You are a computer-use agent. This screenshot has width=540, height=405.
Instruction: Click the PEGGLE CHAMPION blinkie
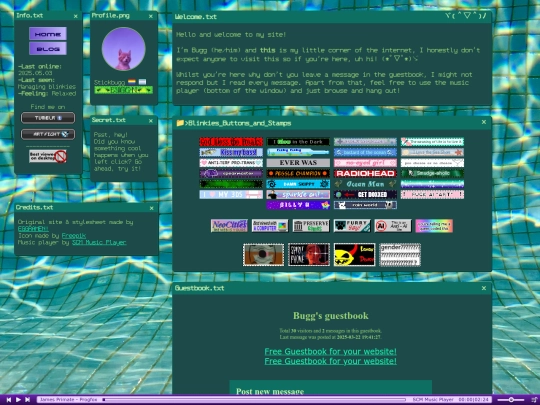click(x=298, y=173)
